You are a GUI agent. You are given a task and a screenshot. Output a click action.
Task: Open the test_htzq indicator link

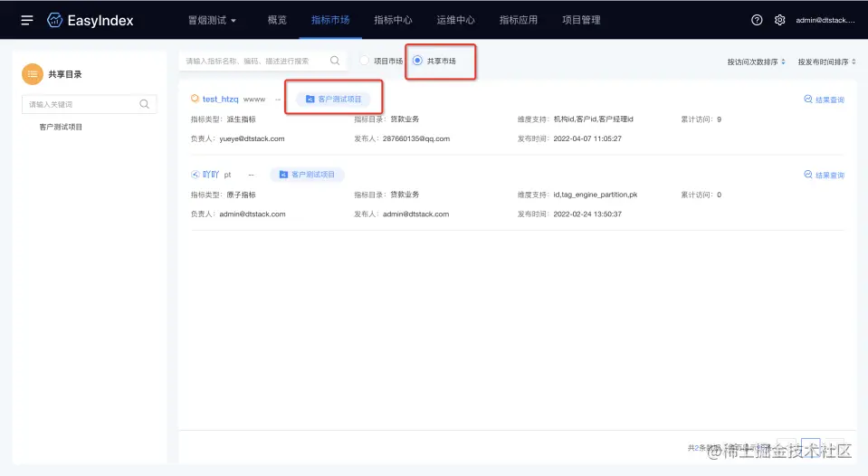point(220,99)
